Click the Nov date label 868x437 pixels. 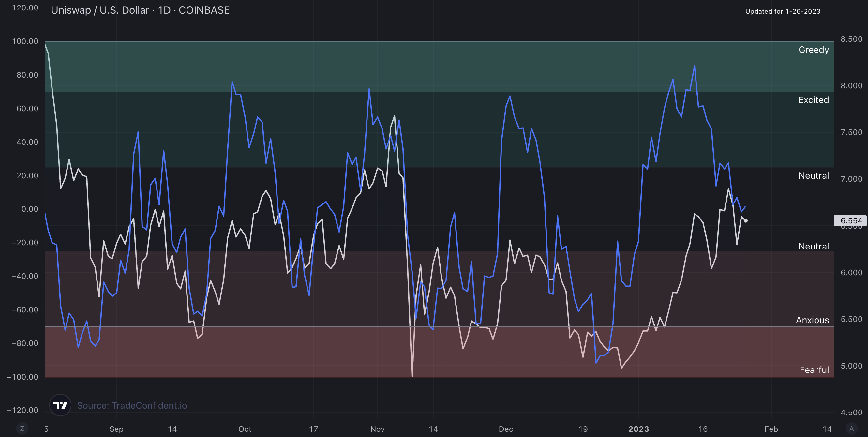[x=377, y=429]
